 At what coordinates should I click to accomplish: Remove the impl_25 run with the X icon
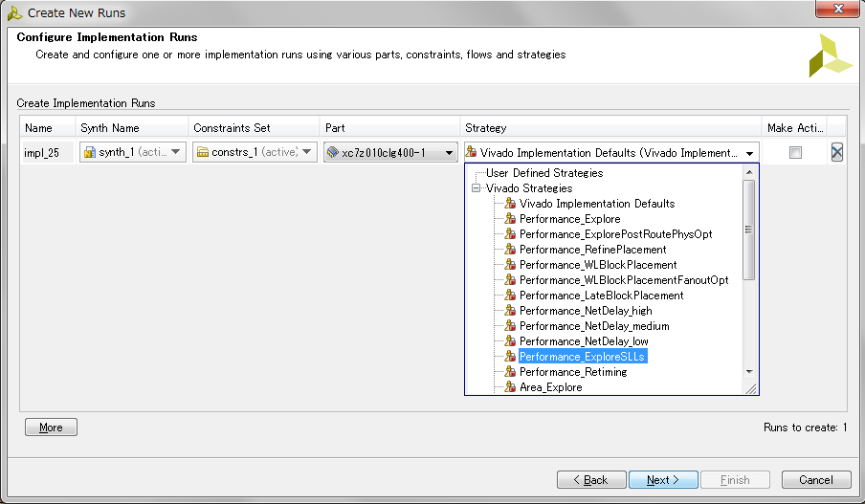837,152
